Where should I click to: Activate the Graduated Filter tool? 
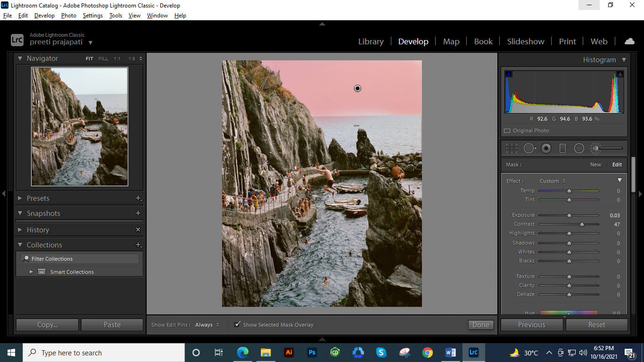tap(562, 148)
